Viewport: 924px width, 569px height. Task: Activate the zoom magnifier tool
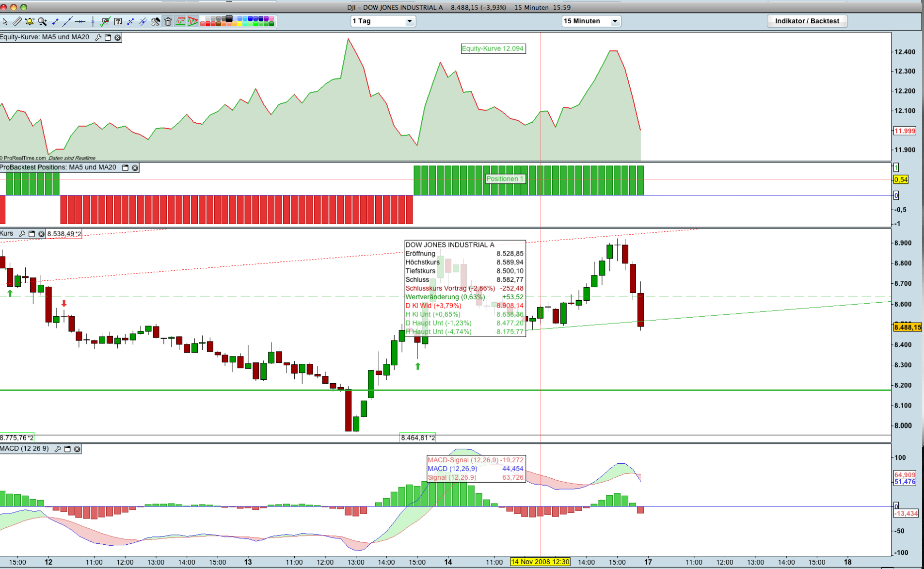[43, 21]
